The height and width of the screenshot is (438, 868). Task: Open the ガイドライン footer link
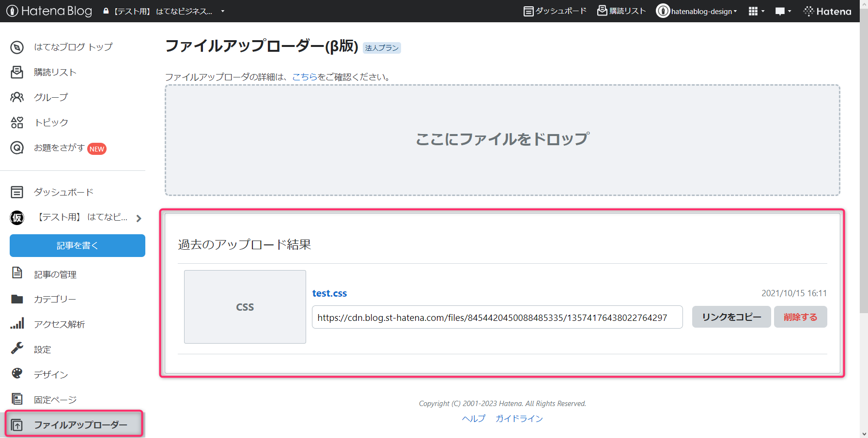(x=519, y=419)
